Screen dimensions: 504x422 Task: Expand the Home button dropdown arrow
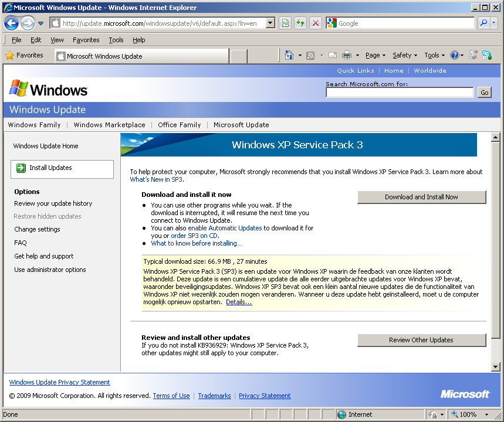tap(300, 56)
